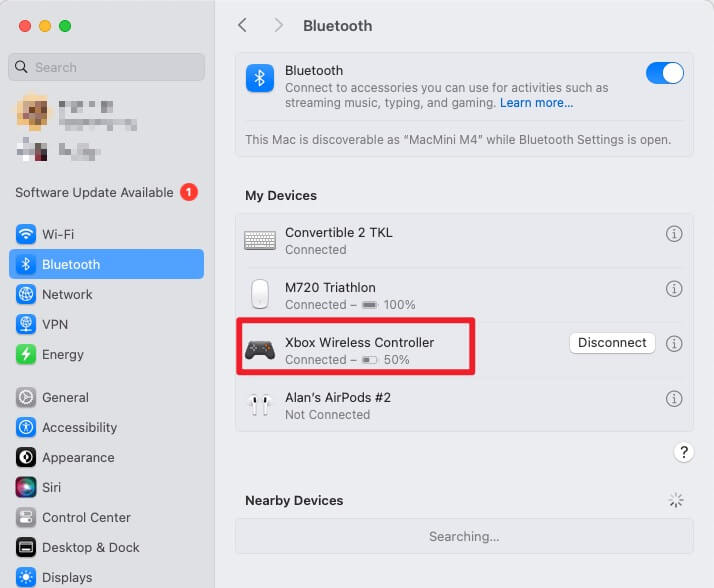Click the Xbox 50% battery indicator
The image size is (714, 588).
point(386,360)
